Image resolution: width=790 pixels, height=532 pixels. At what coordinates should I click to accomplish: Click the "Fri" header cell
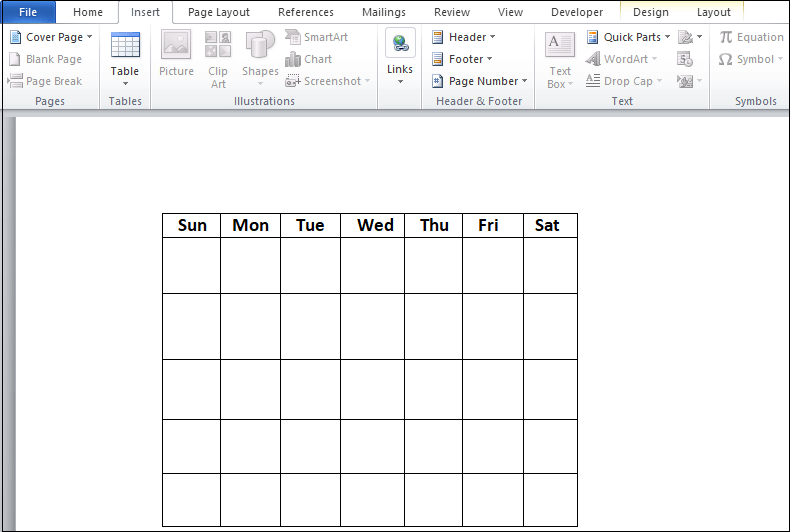[x=493, y=225]
